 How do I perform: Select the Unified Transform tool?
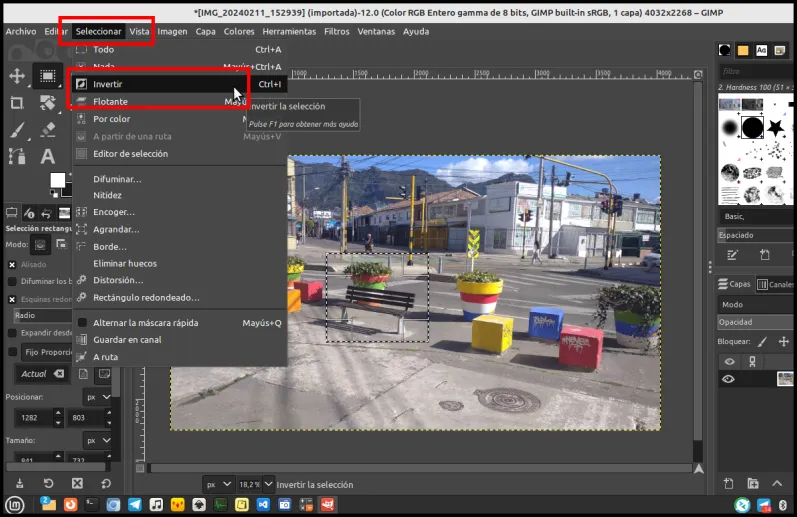tap(47, 103)
